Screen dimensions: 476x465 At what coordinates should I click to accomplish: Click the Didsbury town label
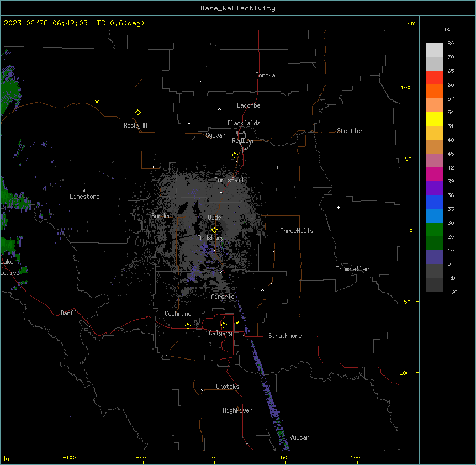[x=211, y=238]
